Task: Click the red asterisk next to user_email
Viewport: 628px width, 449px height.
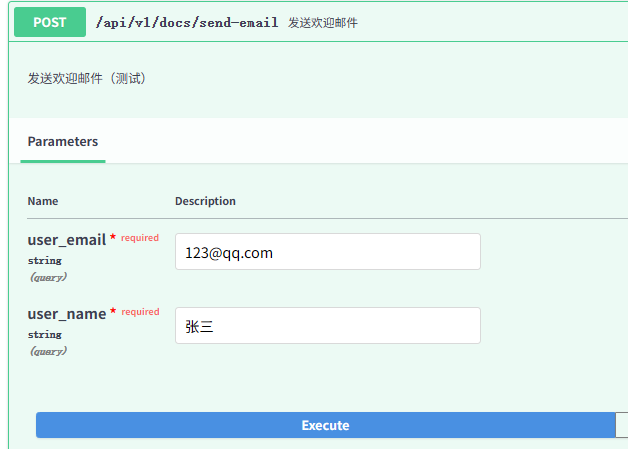Action: coord(113,239)
